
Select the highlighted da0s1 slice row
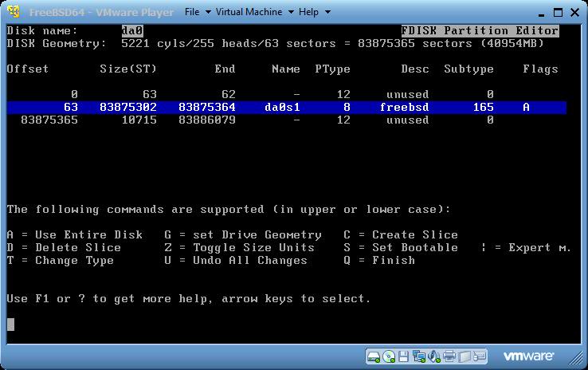coord(287,108)
